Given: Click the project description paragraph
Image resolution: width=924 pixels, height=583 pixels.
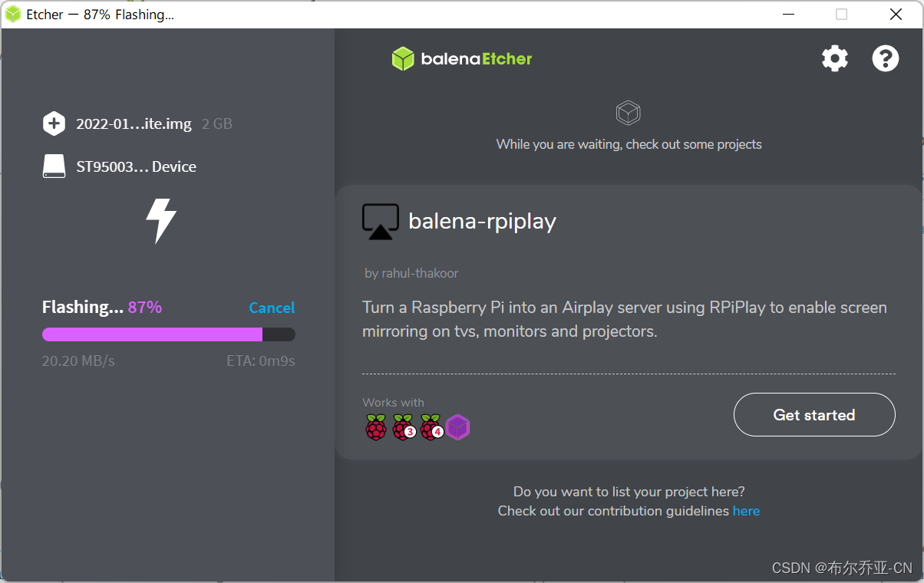Looking at the screenshot, I should pyautogui.click(x=625, y=319).
